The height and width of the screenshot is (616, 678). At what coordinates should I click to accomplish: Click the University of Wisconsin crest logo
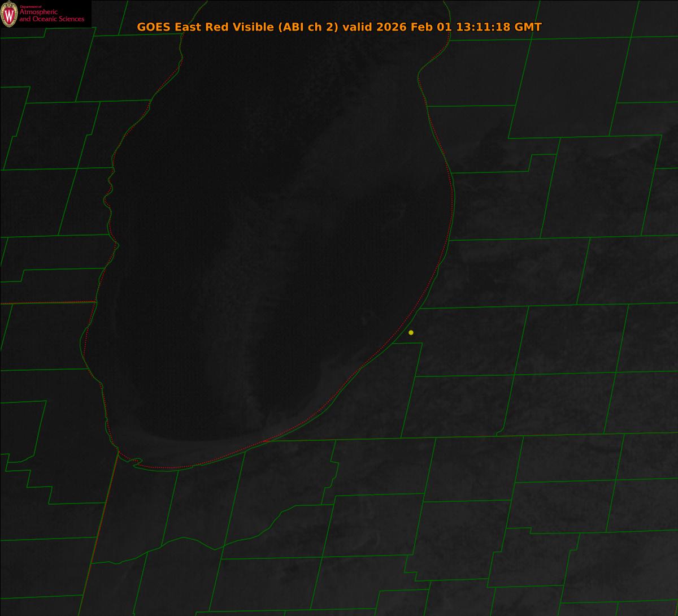pos(9,15)
